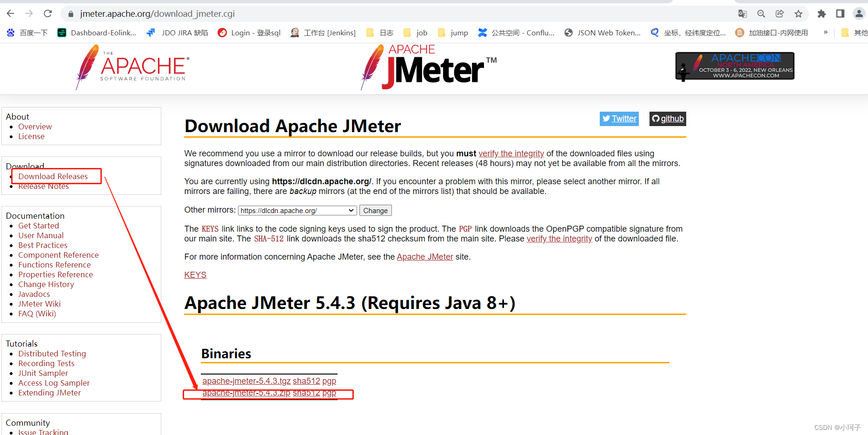Open the Recording Tests tutorial
The height and width of the screenshot is (435, 868).
[46, 363]
